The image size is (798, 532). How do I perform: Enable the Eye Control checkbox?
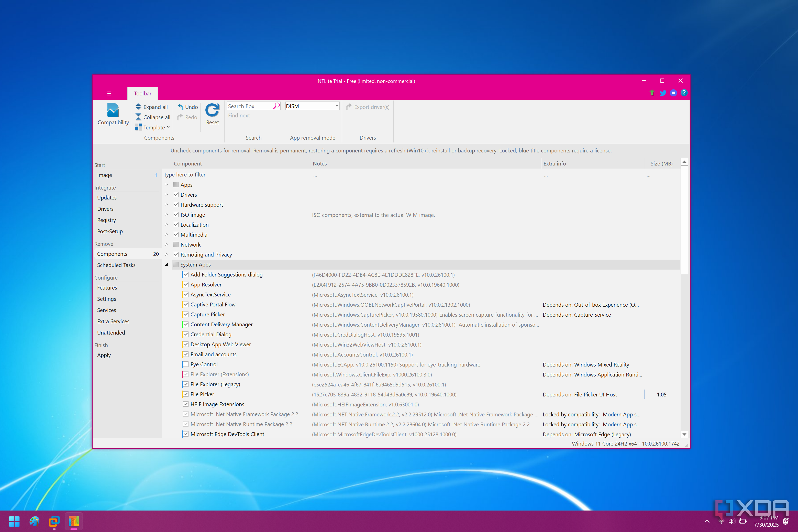pyautogui.click(x=186, y=364)
